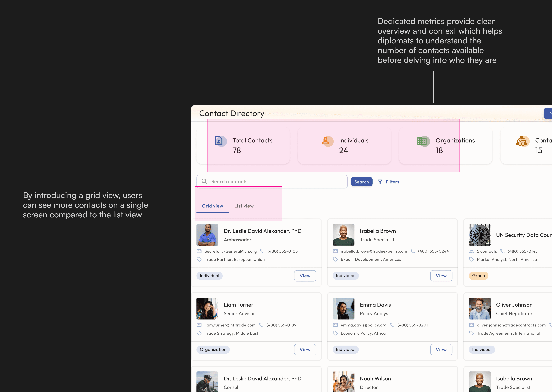Click View button on Emma Davis card

click(x=441, y=350)
